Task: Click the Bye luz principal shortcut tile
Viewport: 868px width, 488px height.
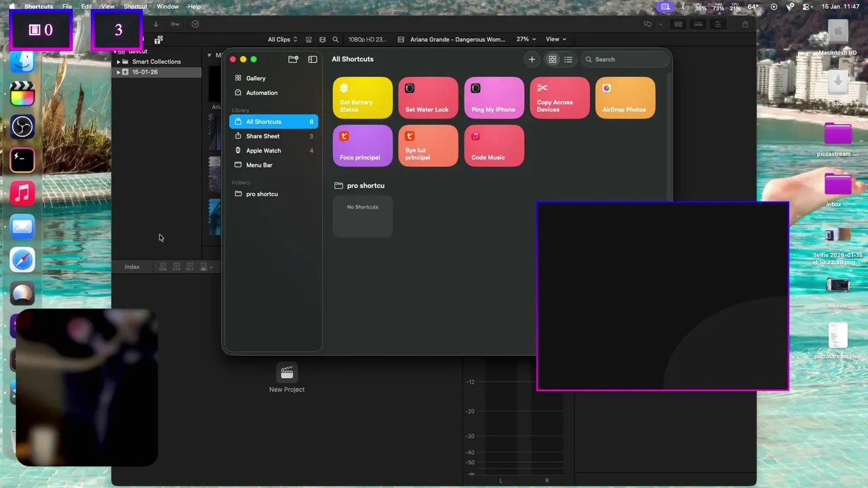Action: [x=429, y=146]
